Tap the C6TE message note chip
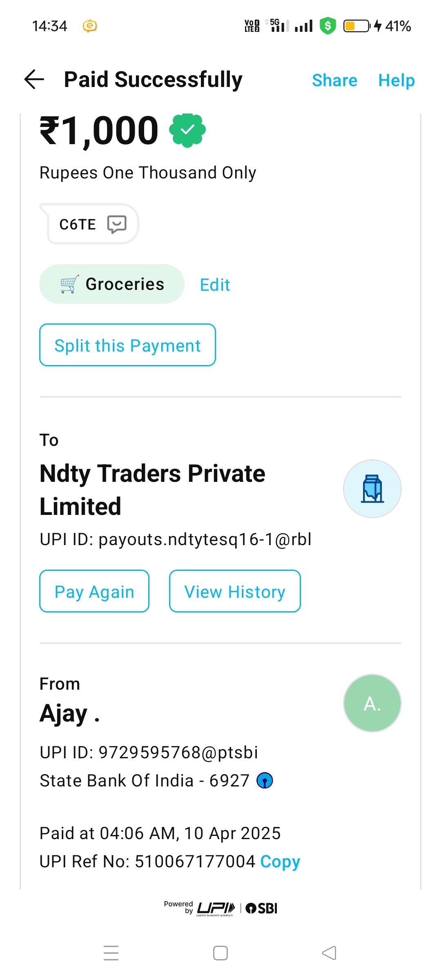Screen dimensions: 441x980 78,224
